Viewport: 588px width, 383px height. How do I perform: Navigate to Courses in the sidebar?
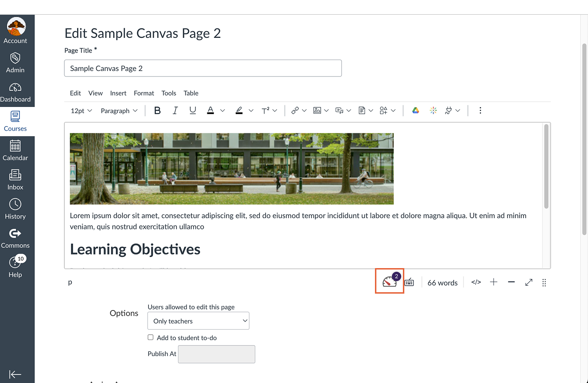[16, 122]
